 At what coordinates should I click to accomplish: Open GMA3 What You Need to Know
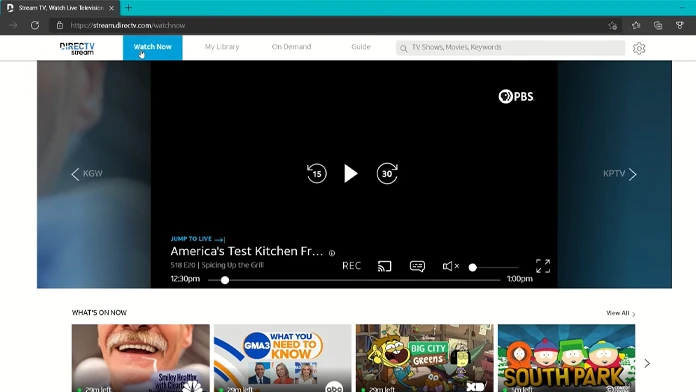coord(282,358)
